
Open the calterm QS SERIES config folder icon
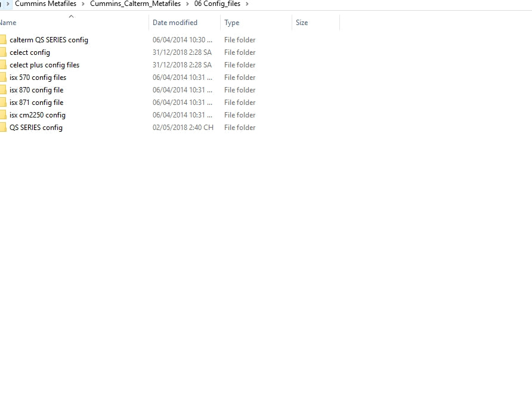(x=5, y=39)
